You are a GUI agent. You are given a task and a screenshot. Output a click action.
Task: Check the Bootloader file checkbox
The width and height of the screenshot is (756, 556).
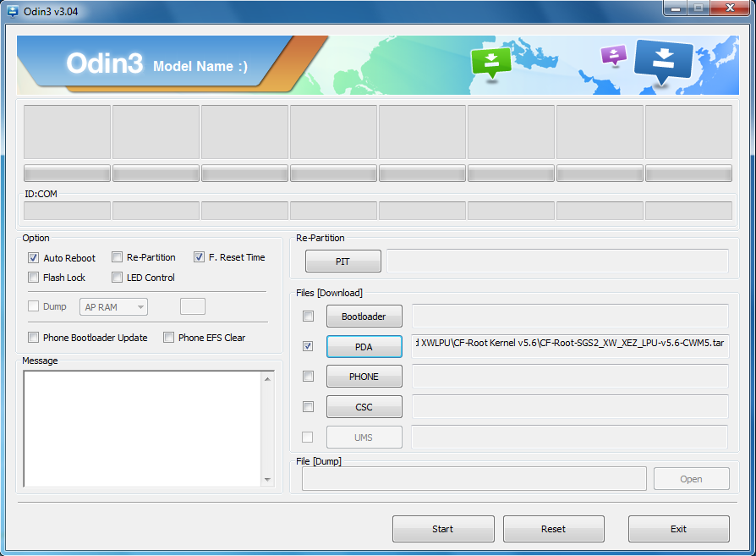point(308,317)
